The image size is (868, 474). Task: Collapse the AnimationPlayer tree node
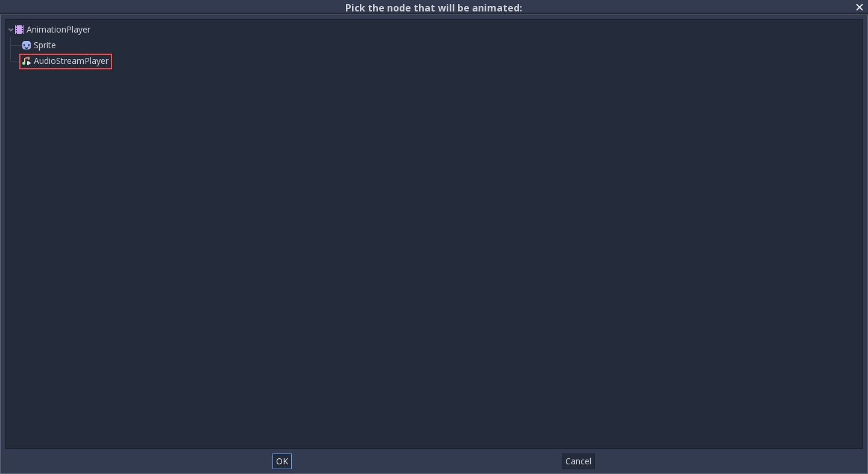[x=11, y=30]
